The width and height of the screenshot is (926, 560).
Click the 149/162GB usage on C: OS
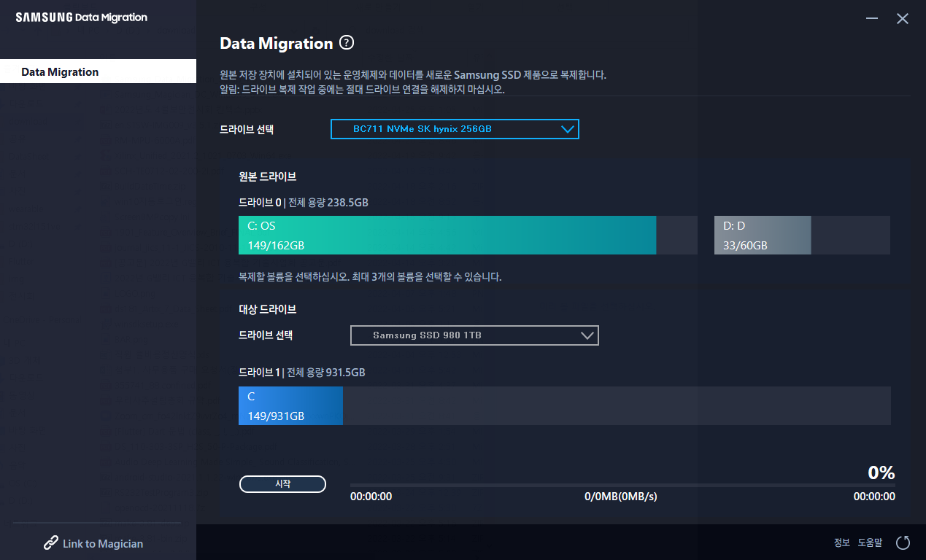276,245
